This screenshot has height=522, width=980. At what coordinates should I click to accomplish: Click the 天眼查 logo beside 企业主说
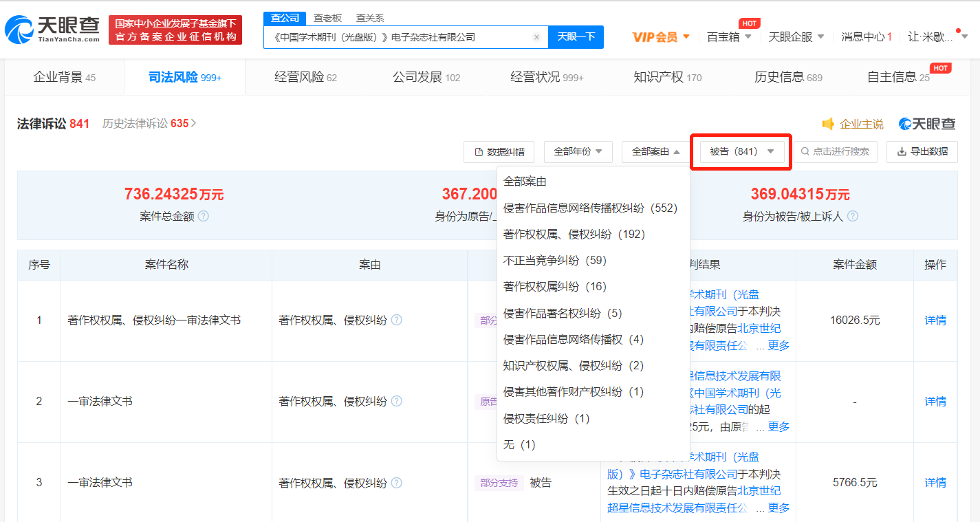pos(927,124)
